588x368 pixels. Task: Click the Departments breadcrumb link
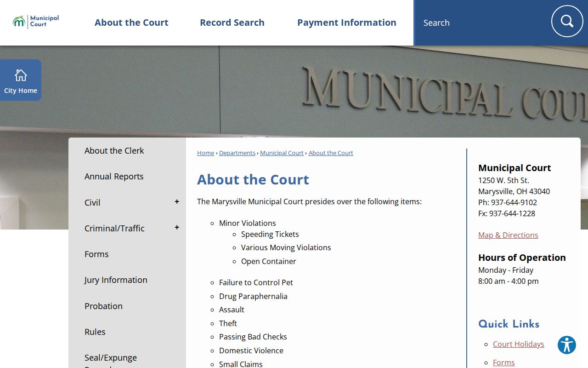pyautogui.click(x=237, y=153)
